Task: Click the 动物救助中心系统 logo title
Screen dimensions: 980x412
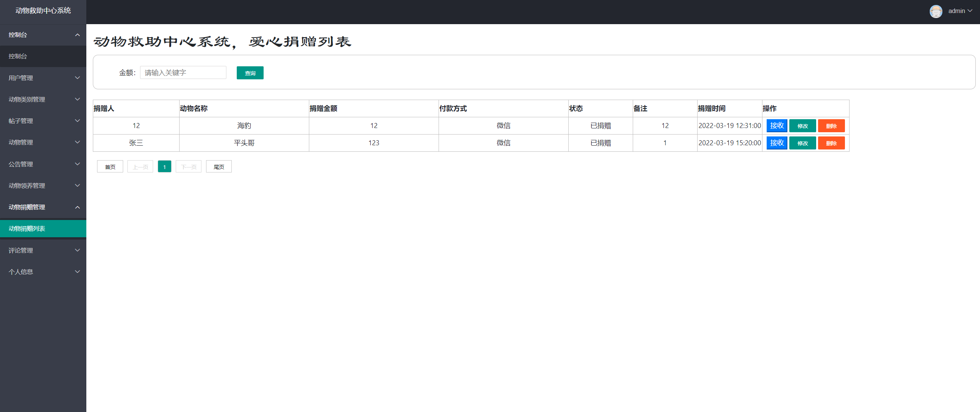Action: tap(43, 11)
